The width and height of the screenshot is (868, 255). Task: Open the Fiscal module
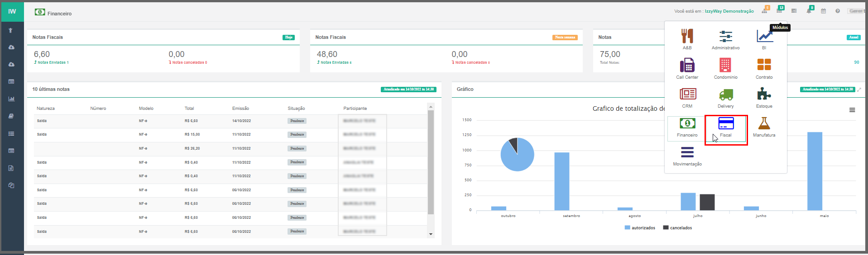pos(725,127)
